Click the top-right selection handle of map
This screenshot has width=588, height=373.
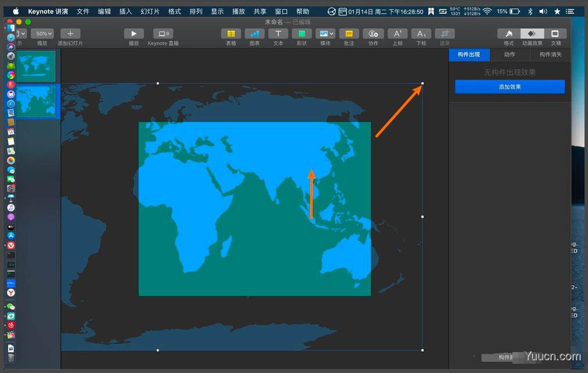[422, 83]
